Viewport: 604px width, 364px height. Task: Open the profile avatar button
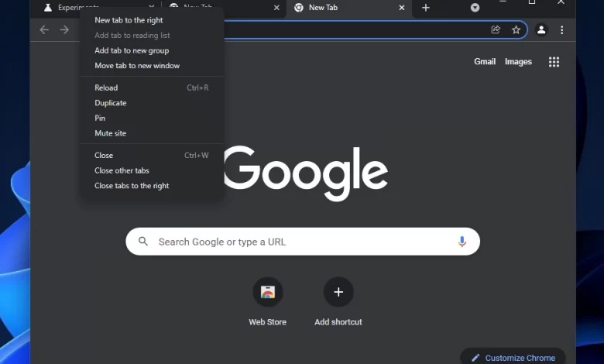(541, 29)
